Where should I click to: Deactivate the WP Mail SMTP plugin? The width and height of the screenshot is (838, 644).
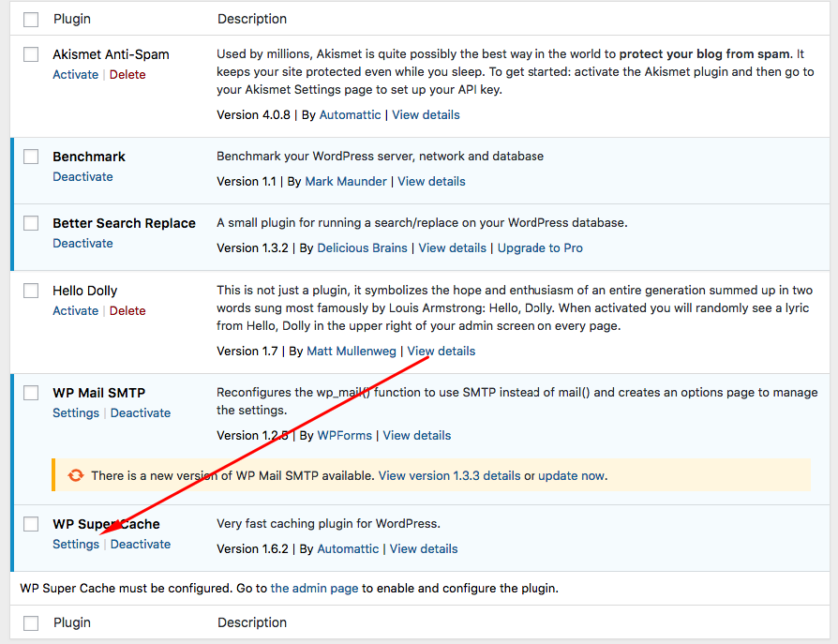(141, 413)
